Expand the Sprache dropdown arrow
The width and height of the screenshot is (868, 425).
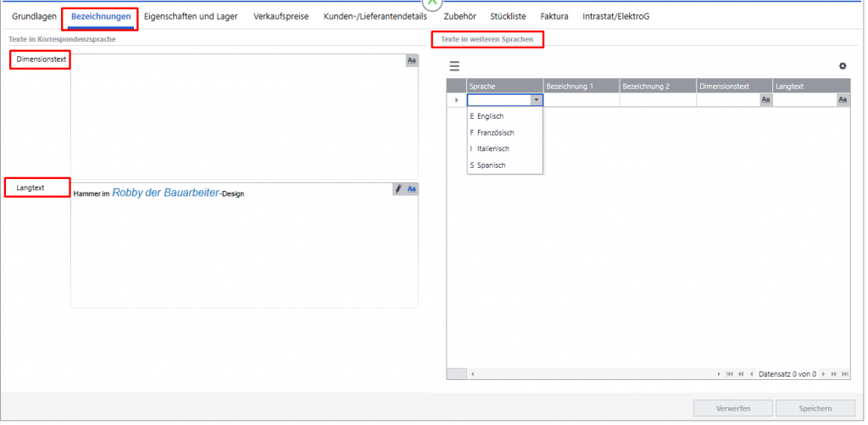[x=536, y=100]
